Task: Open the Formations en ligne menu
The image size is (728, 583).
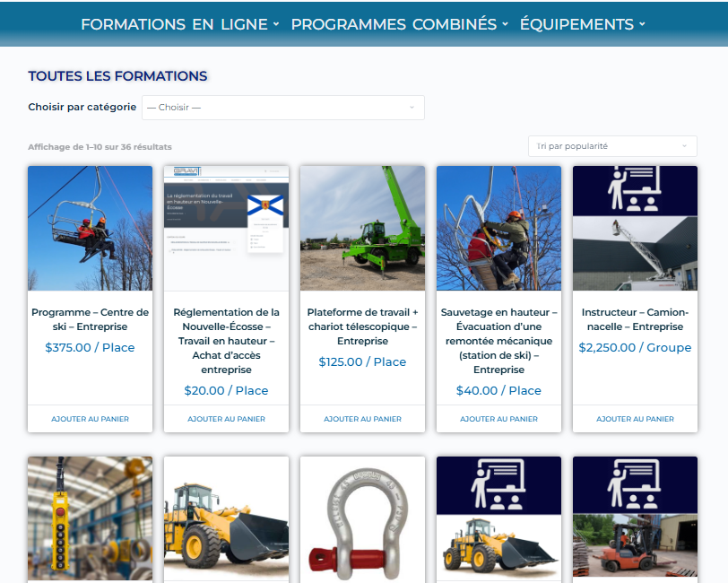Action: point(179,24)
